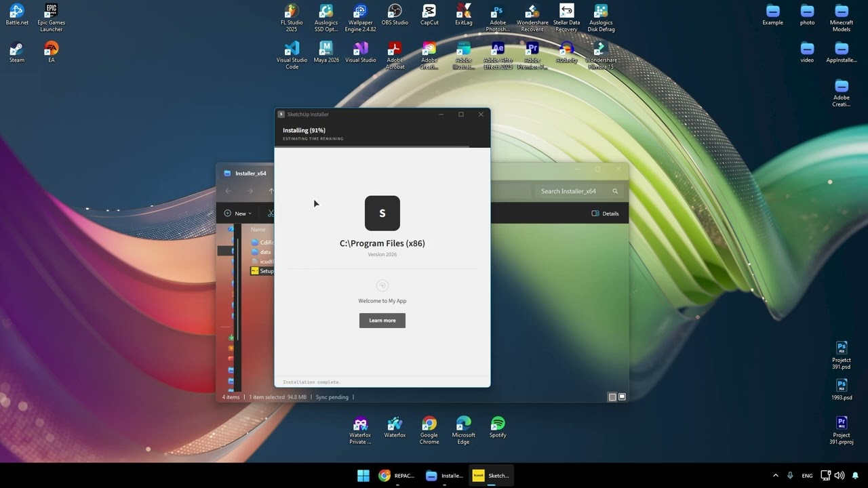
Task: Open Waterfox Private shortcut
Action: coord(360,431)
